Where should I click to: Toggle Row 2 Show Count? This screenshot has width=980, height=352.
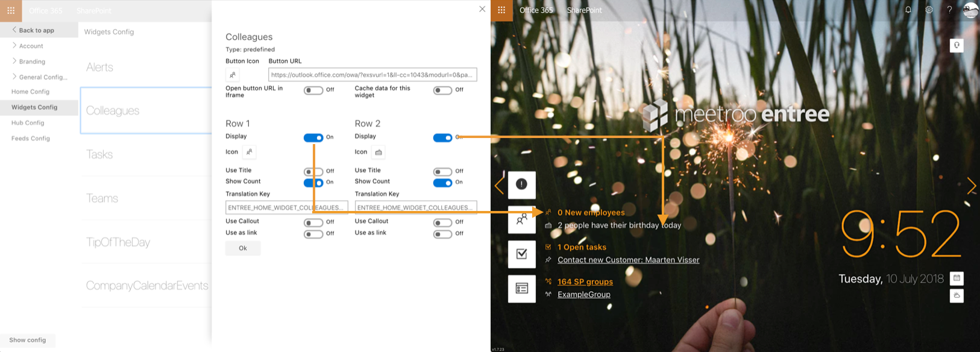click(x=442, y=183)
